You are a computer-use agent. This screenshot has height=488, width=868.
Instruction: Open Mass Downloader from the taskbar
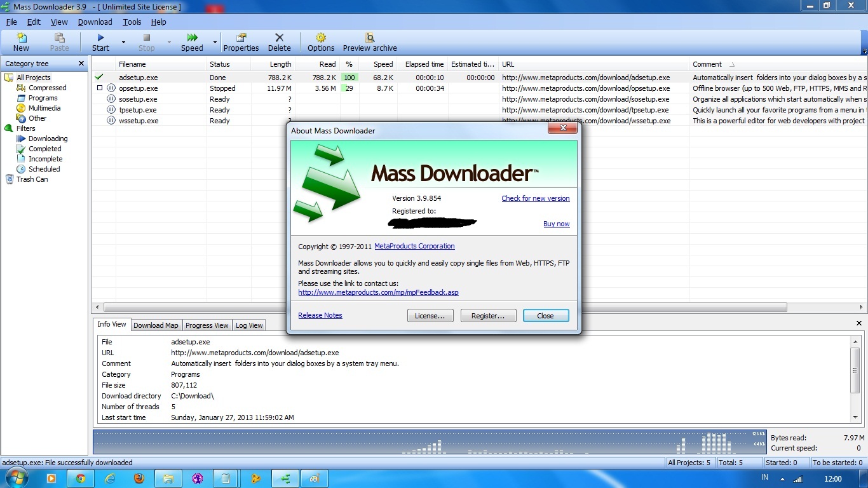pos(285,478)
